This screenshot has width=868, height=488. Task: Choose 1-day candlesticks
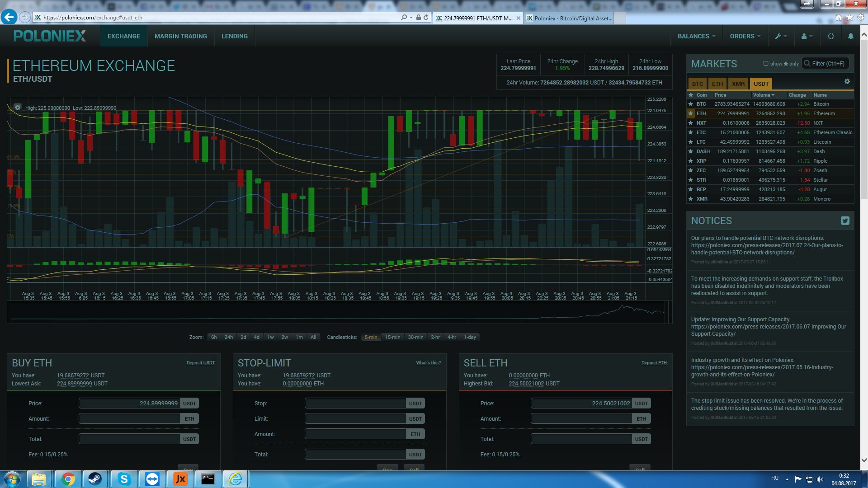(x=470, y=337)
